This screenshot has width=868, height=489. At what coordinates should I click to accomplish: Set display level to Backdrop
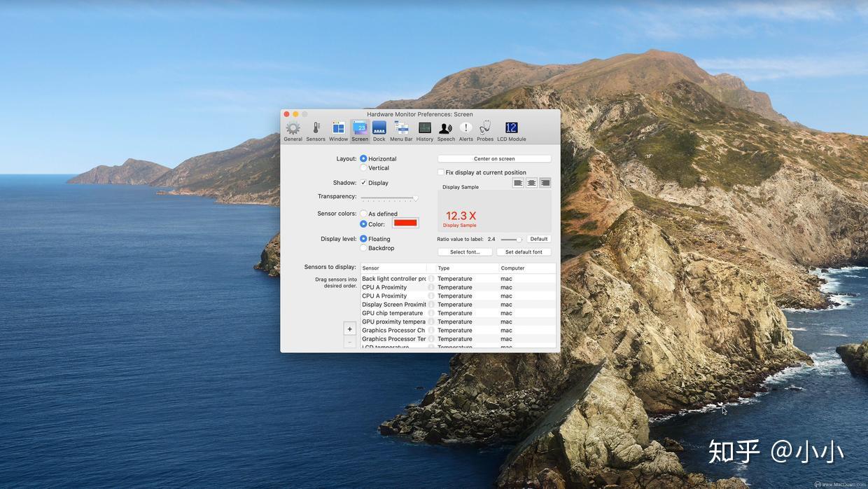363,247
